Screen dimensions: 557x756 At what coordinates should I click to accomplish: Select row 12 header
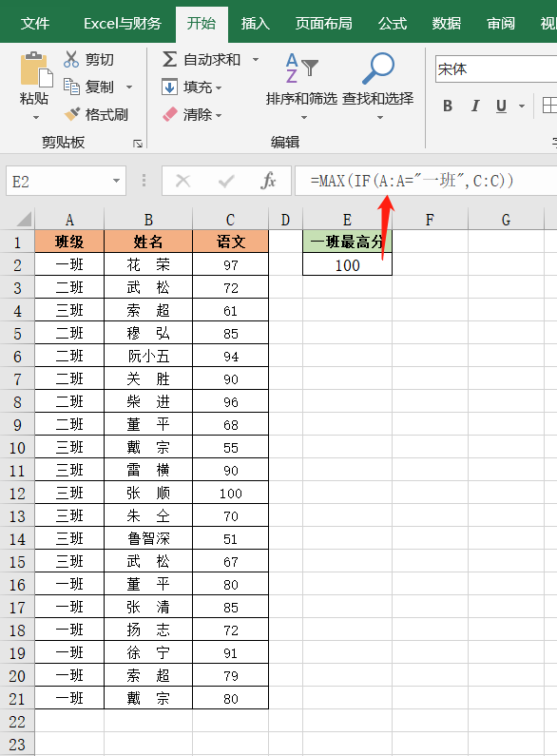click(x=17, y=494)
